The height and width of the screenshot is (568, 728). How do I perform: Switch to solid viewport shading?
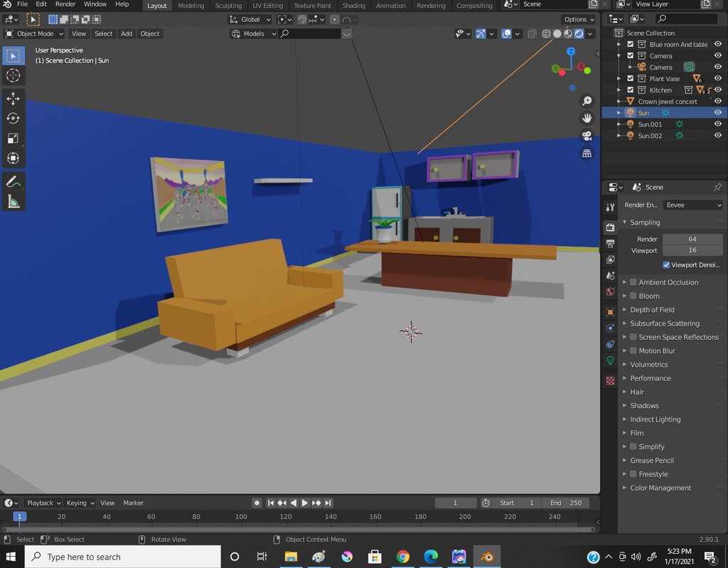click(x=557, y=34)
